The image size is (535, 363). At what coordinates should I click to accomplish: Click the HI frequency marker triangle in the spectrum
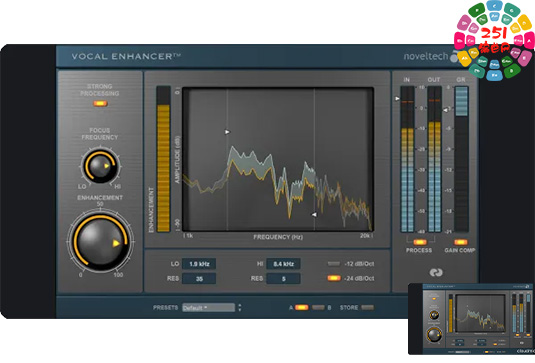coord(314,214)
